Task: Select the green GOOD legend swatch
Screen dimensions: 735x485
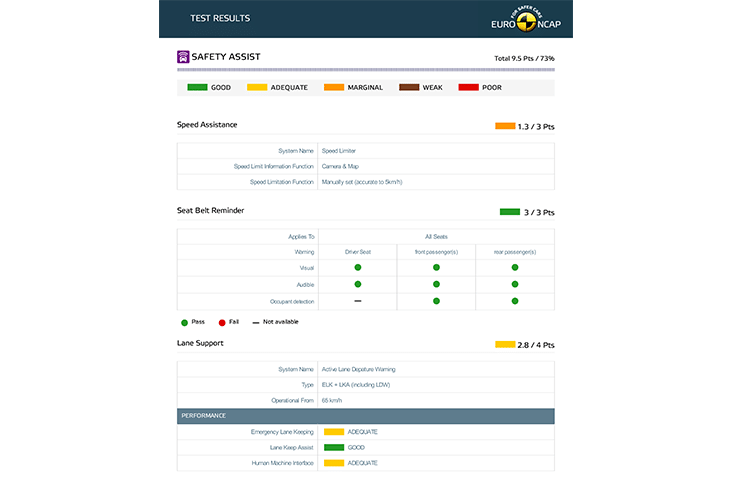Action: [x=197, y=88]
